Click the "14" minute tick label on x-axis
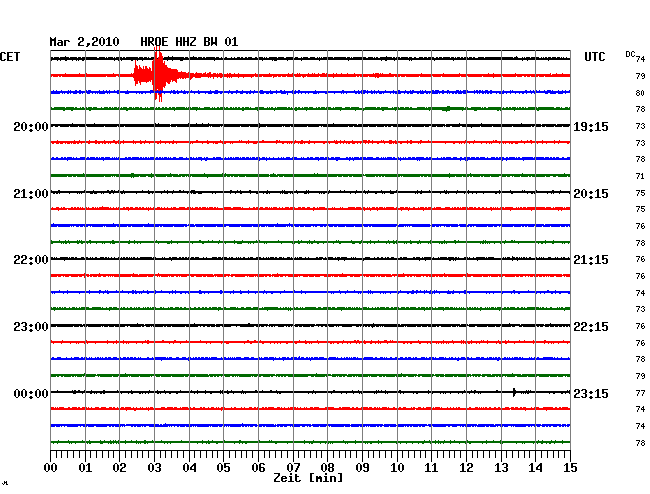 point(536,467)
